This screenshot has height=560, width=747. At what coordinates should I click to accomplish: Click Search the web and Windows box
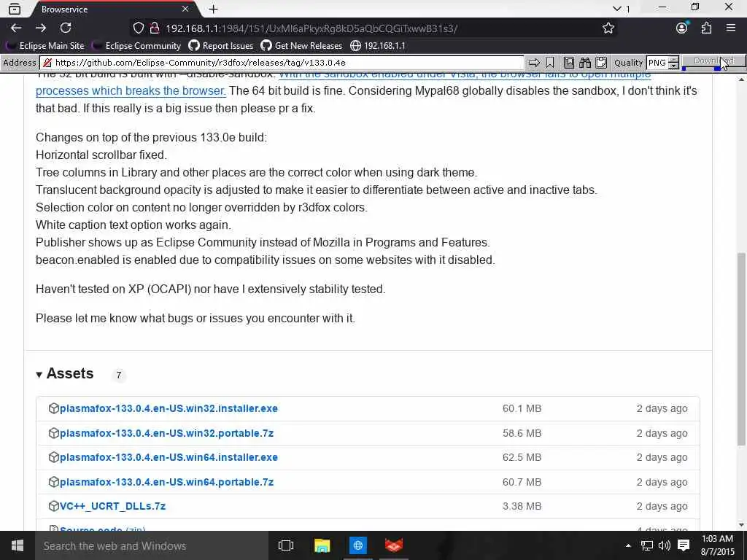coord(152,545)
